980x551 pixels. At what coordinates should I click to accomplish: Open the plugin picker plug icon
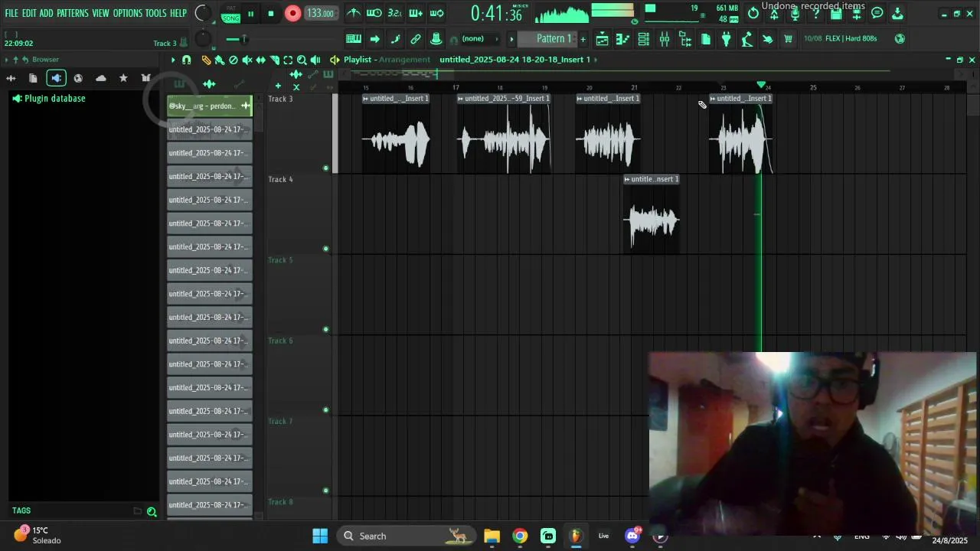point(727,39)
